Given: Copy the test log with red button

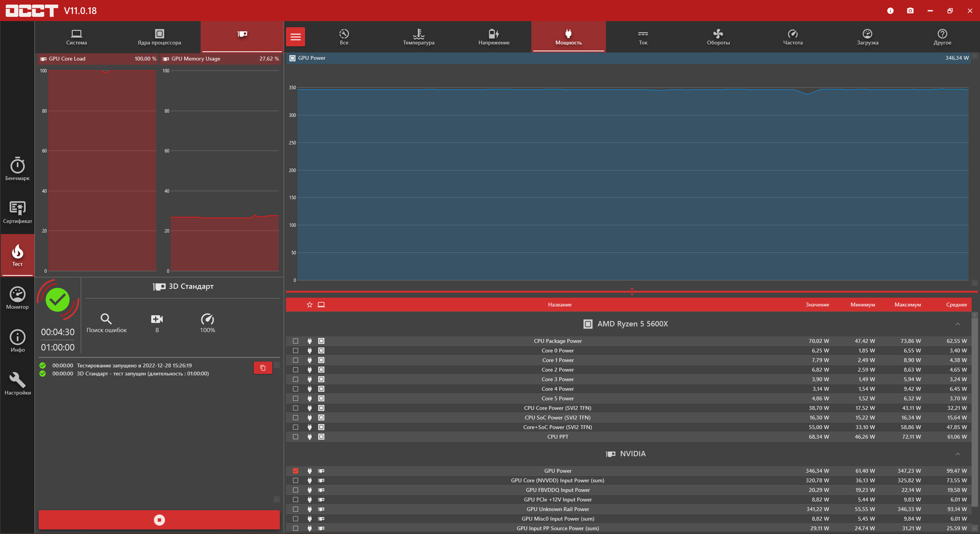Looking at the screenshot, I should 263,368.
